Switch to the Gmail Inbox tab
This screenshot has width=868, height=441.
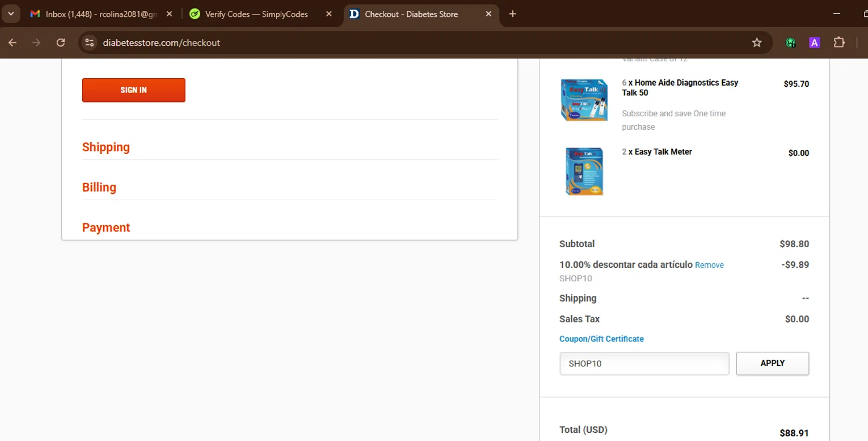pos(101,14)
